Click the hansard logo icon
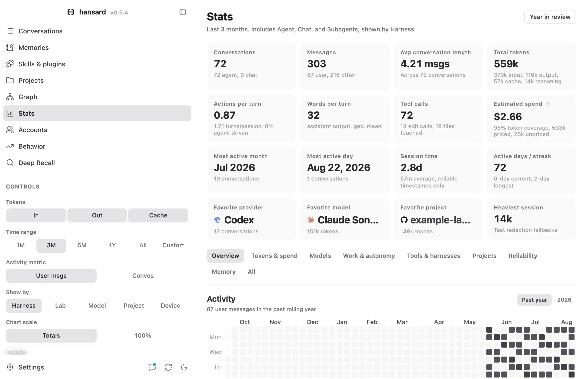The height and width of the screenshot is (379, 588). click(x=71, y=12)
